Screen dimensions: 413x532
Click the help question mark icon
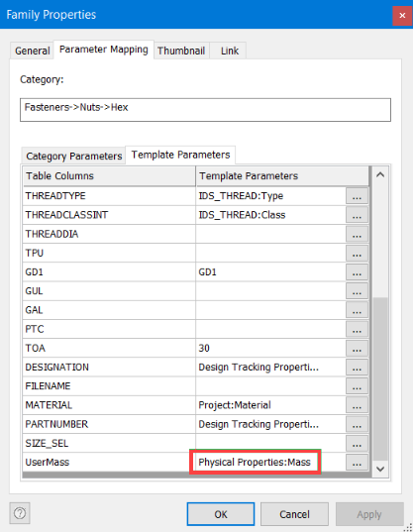click(20, 513)
